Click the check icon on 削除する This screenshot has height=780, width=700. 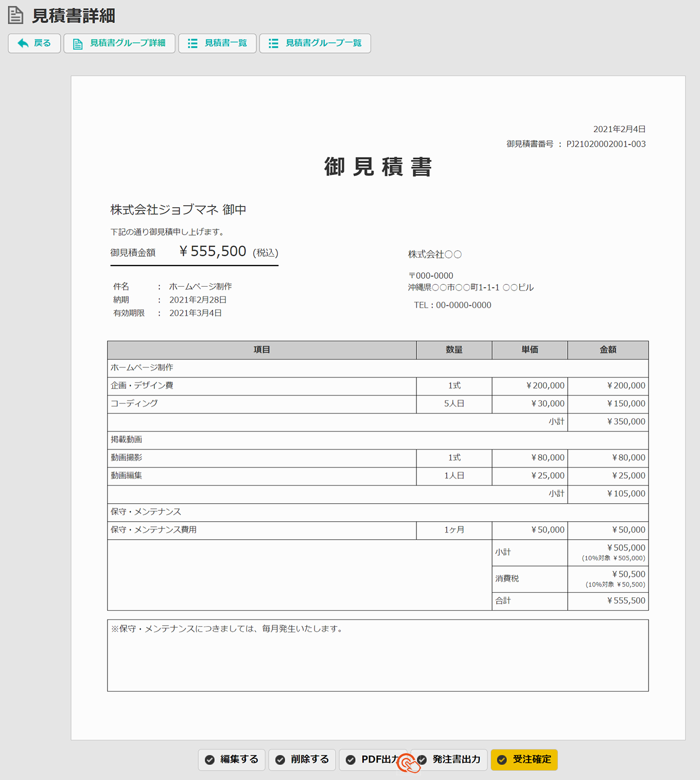pyautogui.click(x=280, y=760)
